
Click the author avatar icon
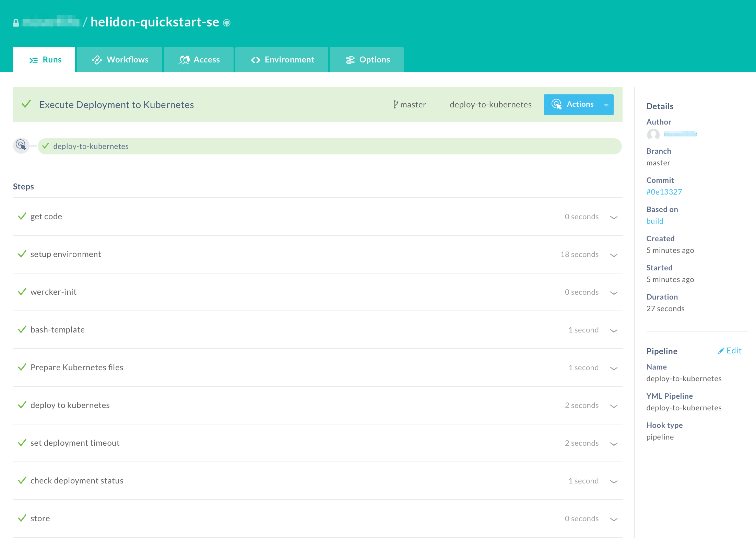coord(653,134)
